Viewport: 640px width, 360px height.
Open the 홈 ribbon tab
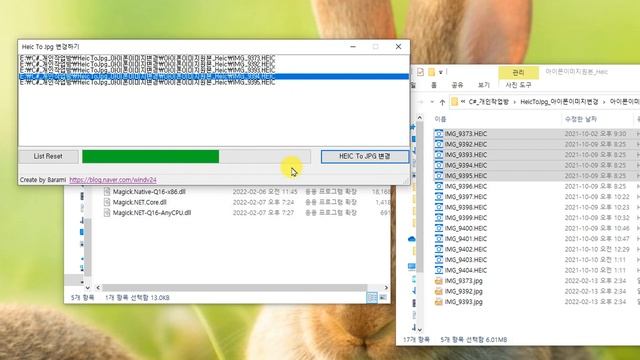pos(434,85)
